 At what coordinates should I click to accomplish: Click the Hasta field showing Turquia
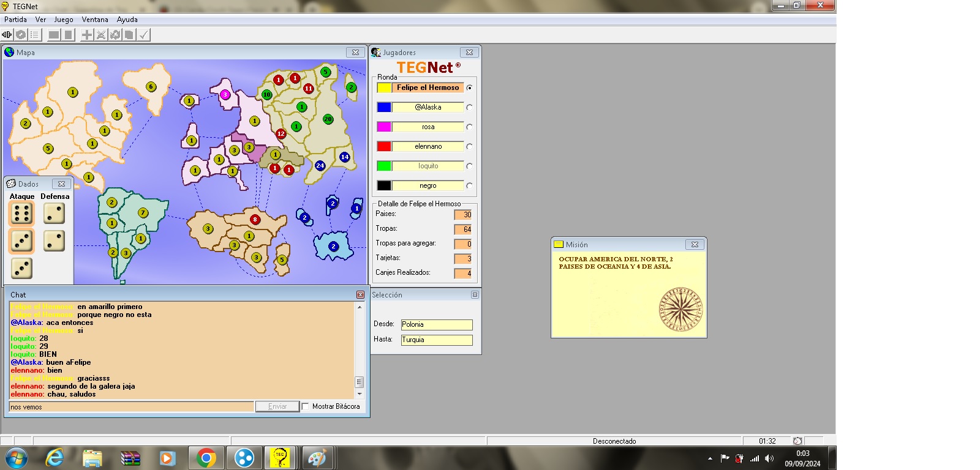(437, 340)
